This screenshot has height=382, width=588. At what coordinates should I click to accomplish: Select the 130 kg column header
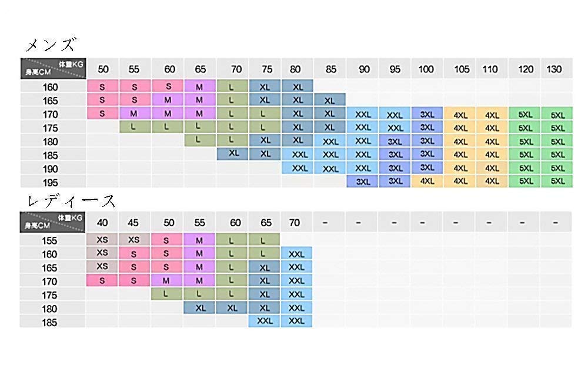click(554, 69)
